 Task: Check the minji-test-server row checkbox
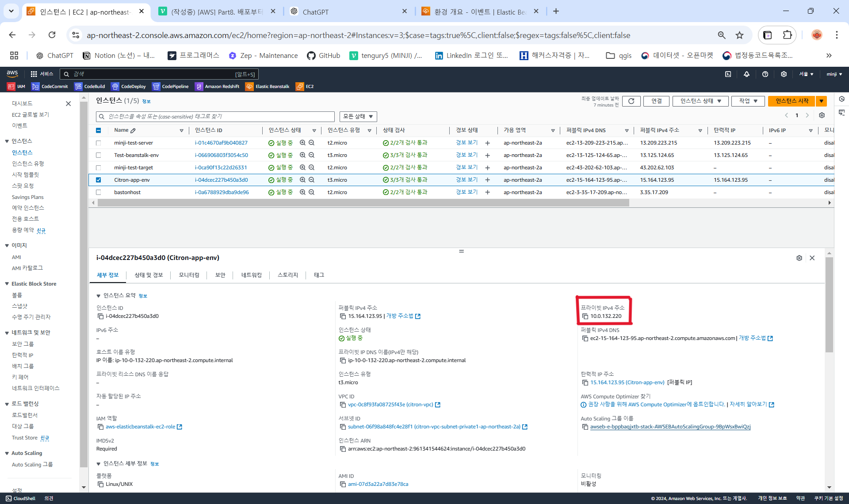point(99,143)
